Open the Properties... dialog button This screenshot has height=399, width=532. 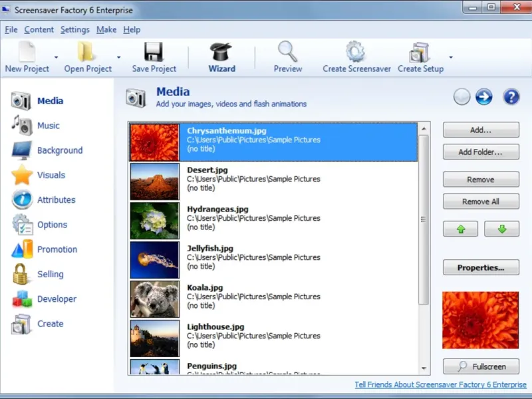(481, 268)
